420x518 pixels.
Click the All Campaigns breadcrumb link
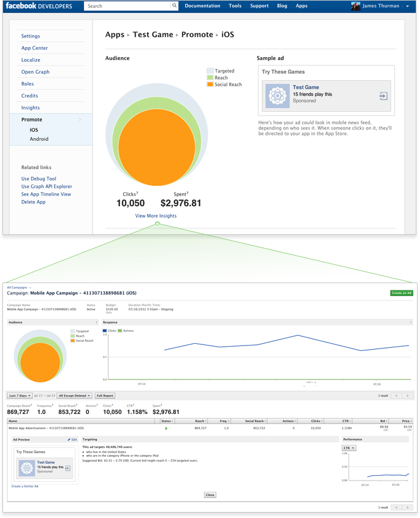click(17, 287)
